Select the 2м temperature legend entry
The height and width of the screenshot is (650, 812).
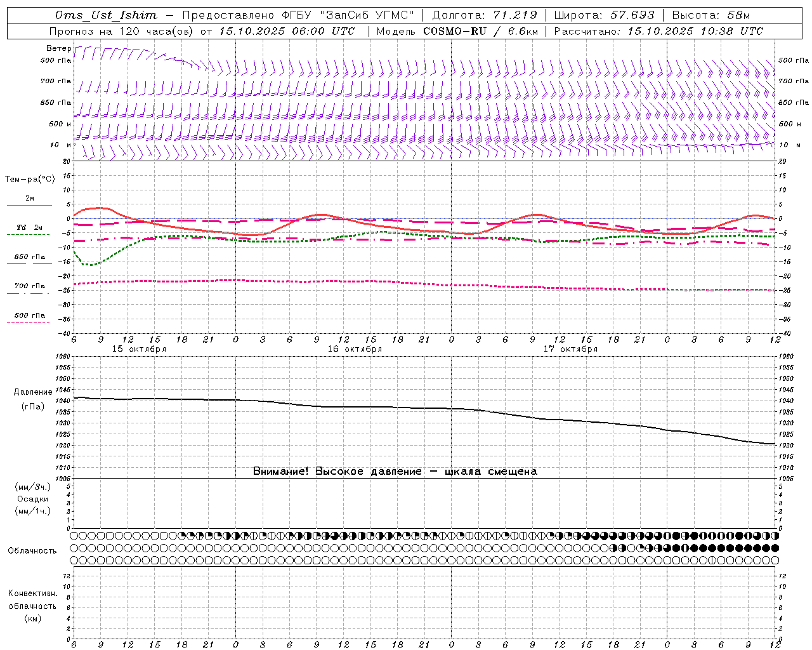pyautogui.click(x=30, y=199)
